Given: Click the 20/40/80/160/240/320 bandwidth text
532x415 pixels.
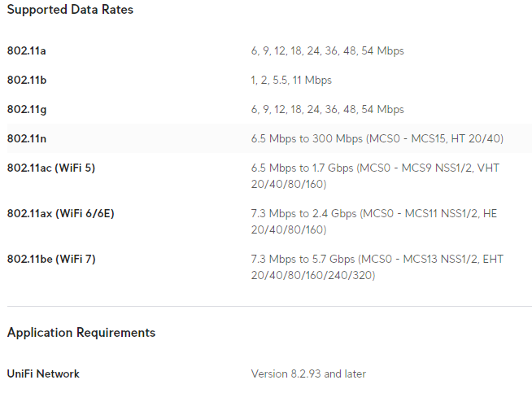Looking at the screenshot, I should point(313,276).
